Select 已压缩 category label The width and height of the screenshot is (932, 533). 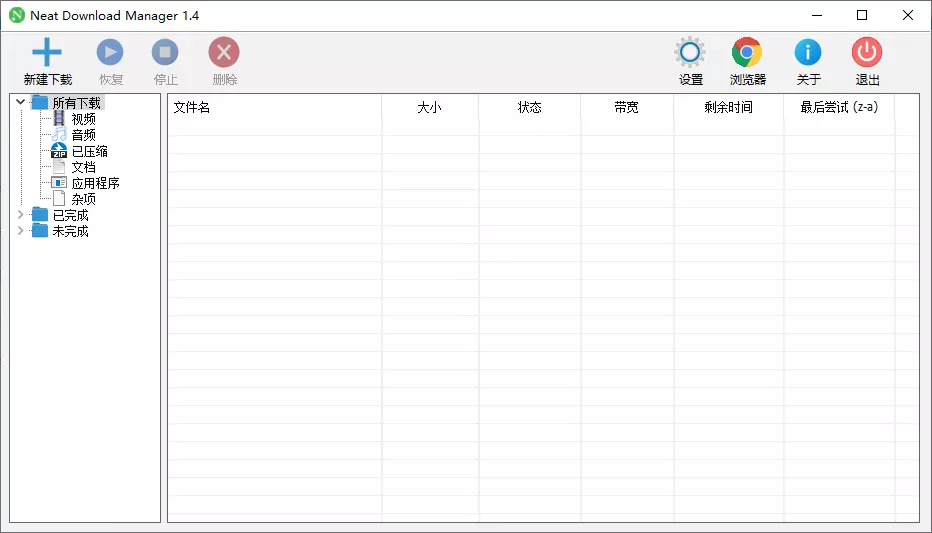pyautogui.click(x=90, y=151)
